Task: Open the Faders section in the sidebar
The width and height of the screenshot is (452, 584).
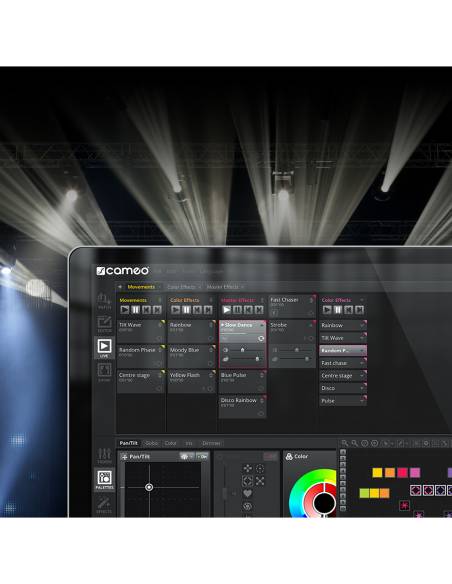Action: pos(104,455)
